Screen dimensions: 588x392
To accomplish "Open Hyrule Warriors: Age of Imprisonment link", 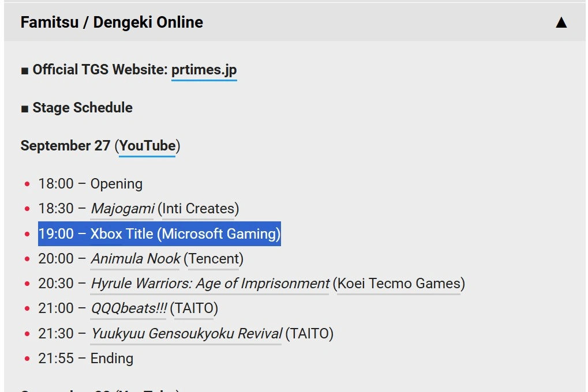I will [210, 284].
